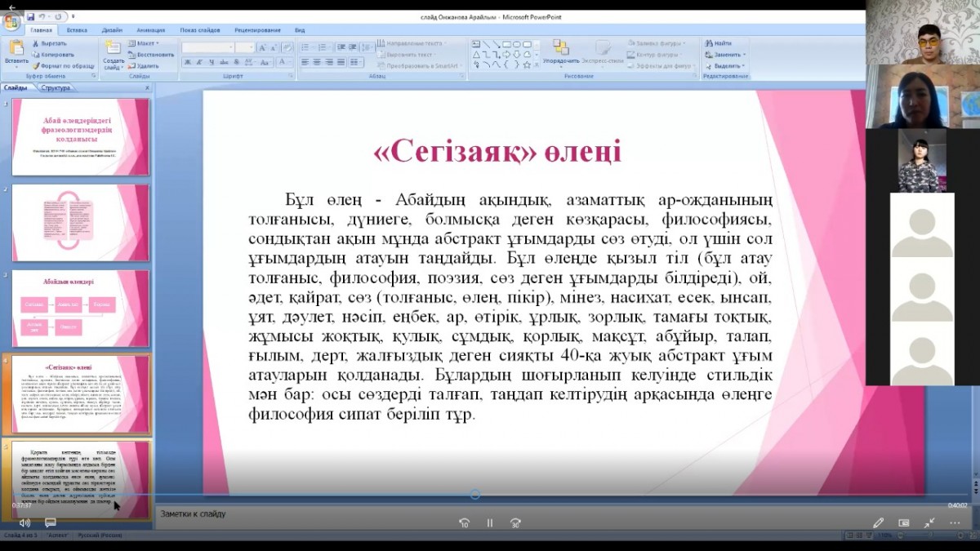The height and width of the screenshot is (551, 980).
Task: Toggle text shadow S formatting
Action: (x=236, y=62)
